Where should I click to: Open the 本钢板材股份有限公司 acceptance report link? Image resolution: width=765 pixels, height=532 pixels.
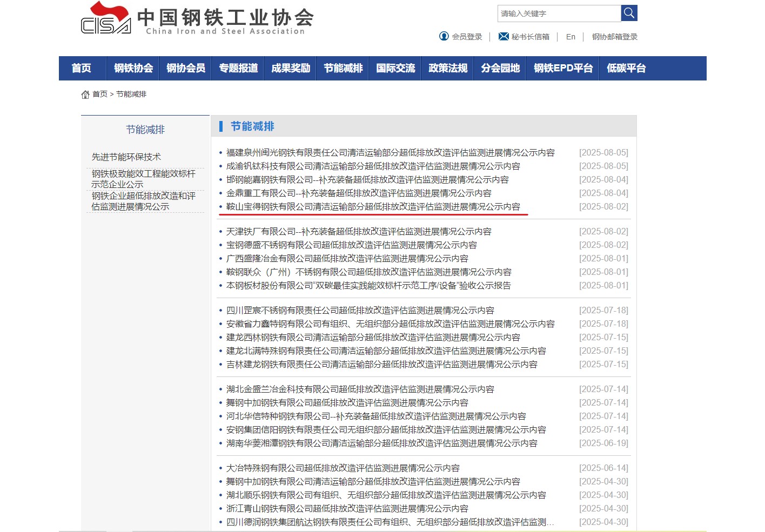(368, 285)
